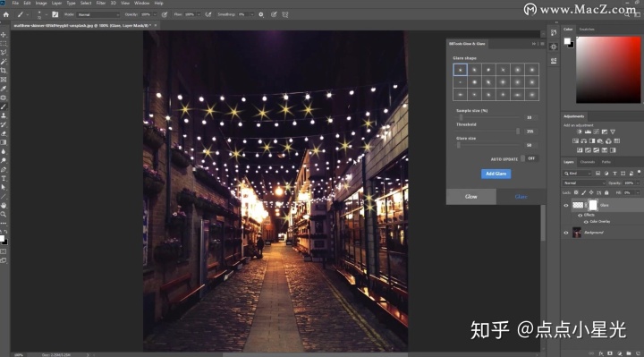644x357 pixels.
Task: Select the Eraser tool
Action: [4, 133]
